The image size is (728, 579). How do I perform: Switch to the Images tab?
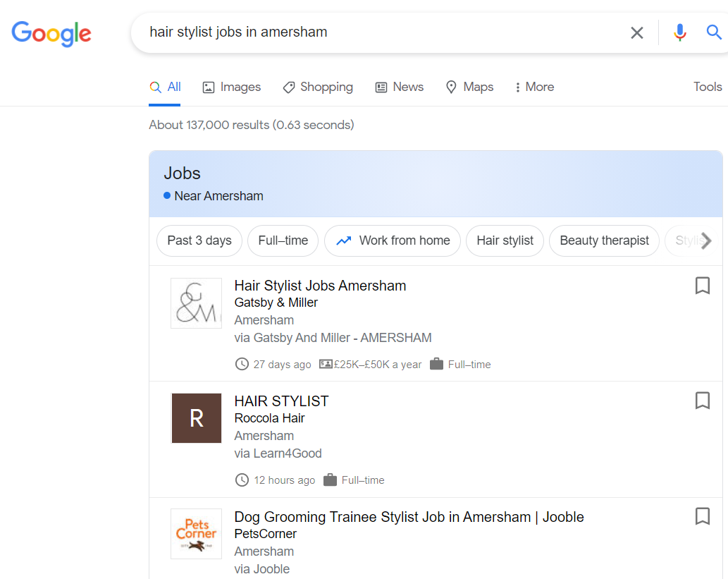pyautogui.click(x=232, y=87)
